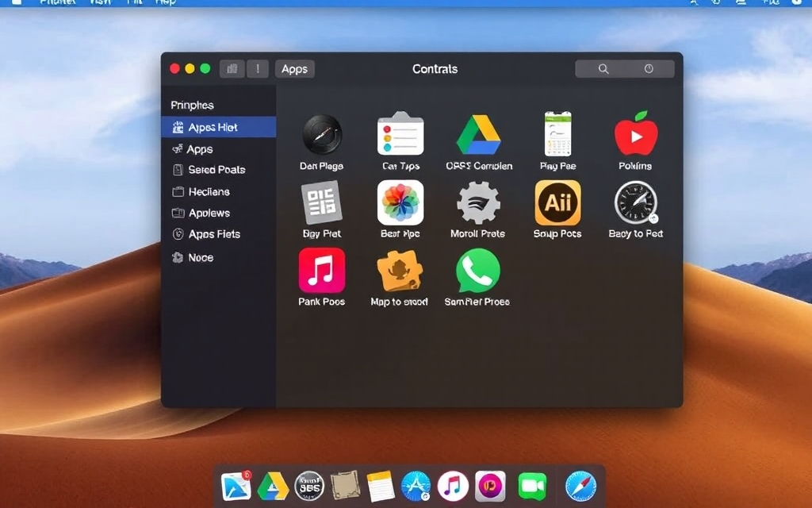
Task: Click the toolbar view icon beside exclamation button
Action: 232,69
